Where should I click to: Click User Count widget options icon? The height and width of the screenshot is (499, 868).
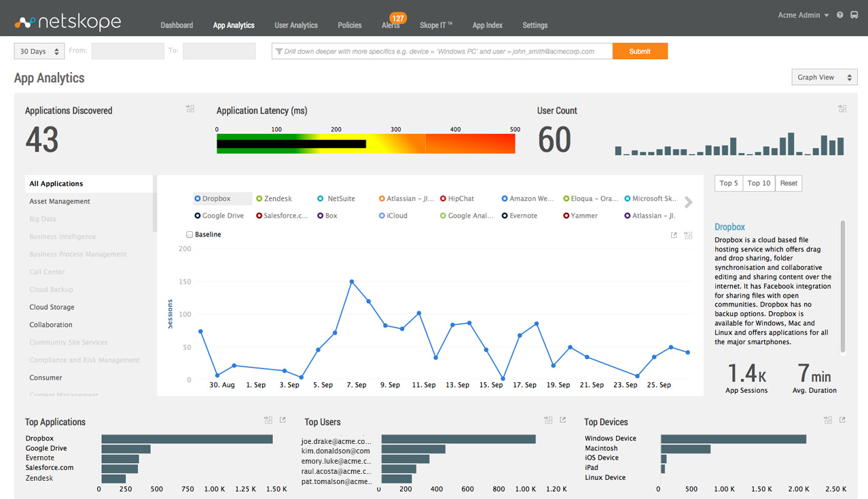tap(842, 109)
